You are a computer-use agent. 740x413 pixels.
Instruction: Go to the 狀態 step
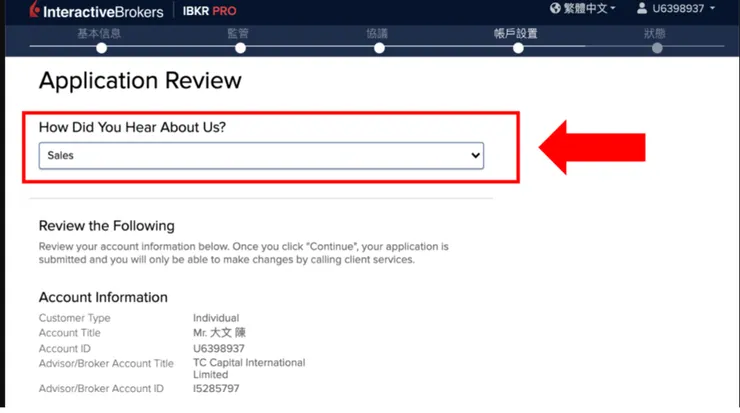pyautogui.click(x=655, y=34)
